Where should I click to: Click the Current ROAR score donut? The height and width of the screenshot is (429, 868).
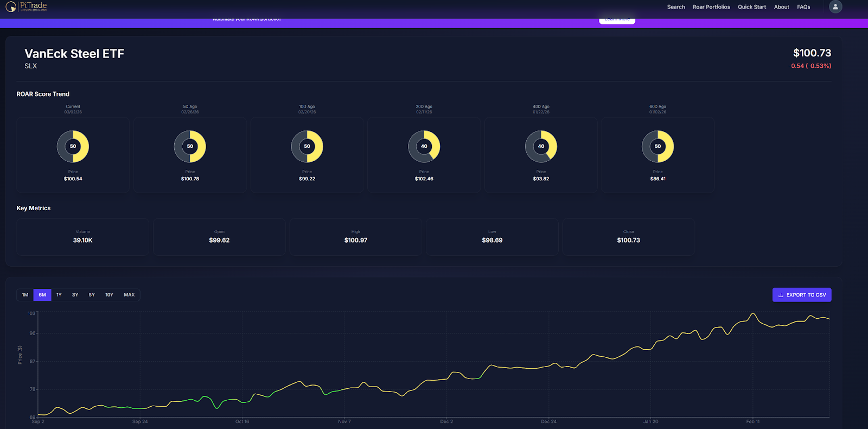73,146
